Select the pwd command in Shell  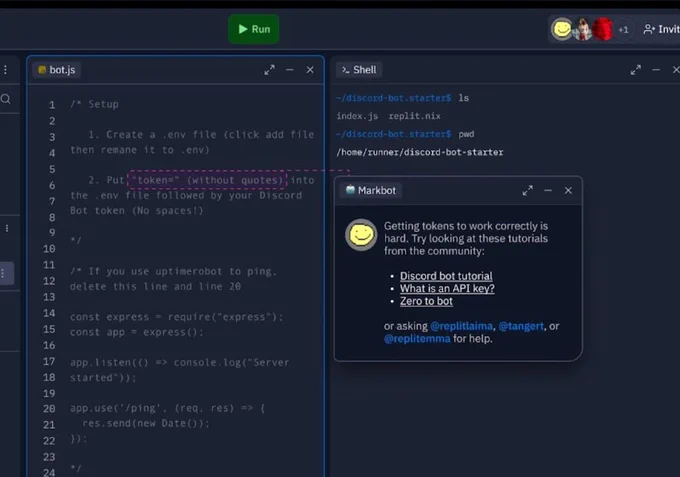tap(466, 134)
